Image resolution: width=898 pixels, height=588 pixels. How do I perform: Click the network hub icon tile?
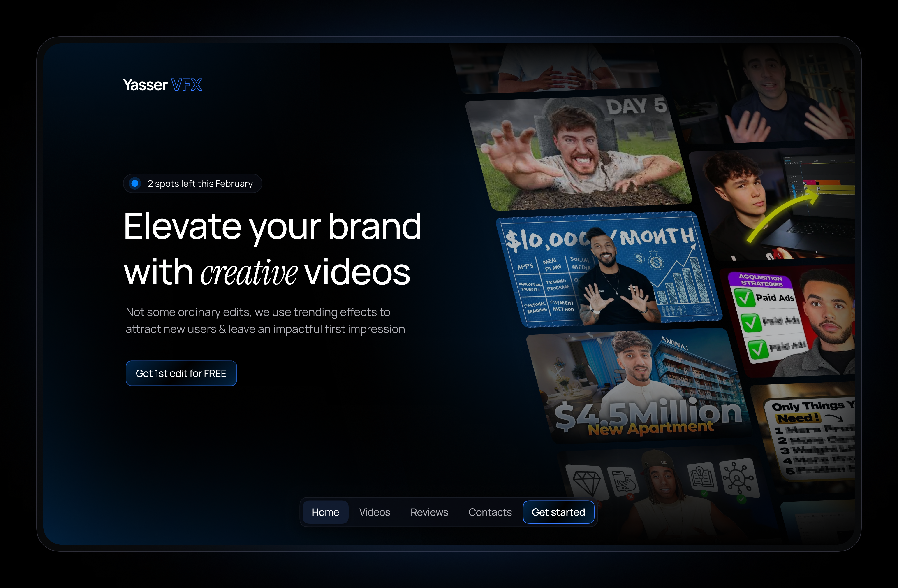pyautogui.click(x=738, y=478)
